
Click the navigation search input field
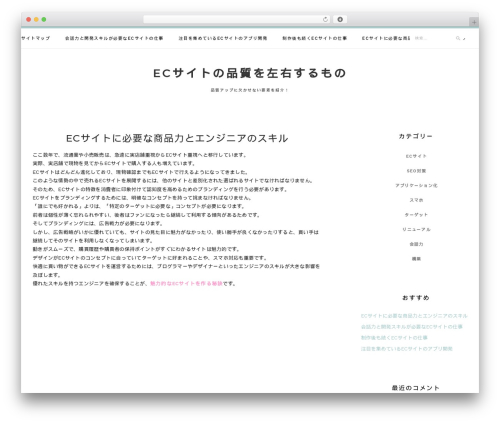(433, 38)
